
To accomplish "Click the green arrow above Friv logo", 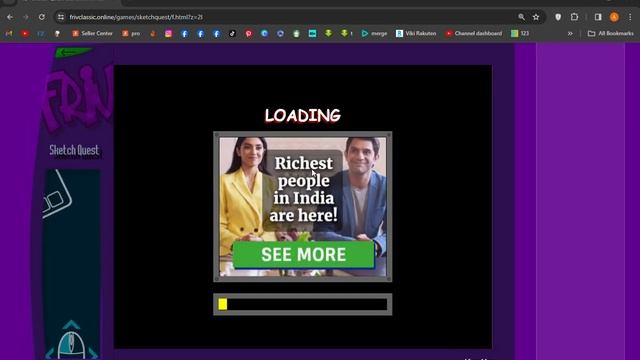I will coord(73,52).
